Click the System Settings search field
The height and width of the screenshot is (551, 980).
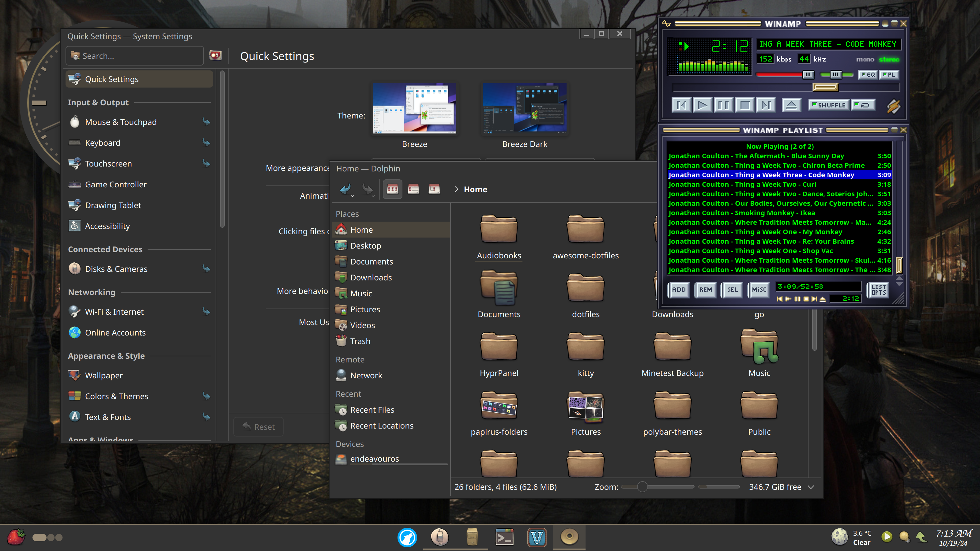tap(135, 56)
